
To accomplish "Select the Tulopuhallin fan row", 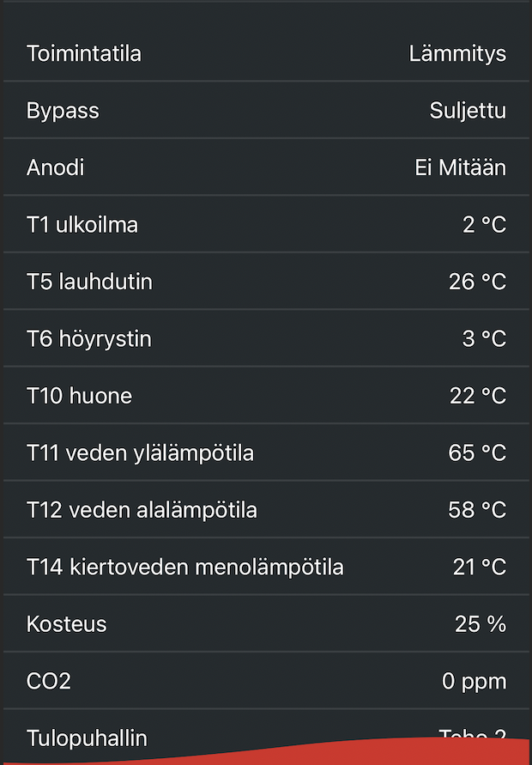I will [x=87, y=736].
